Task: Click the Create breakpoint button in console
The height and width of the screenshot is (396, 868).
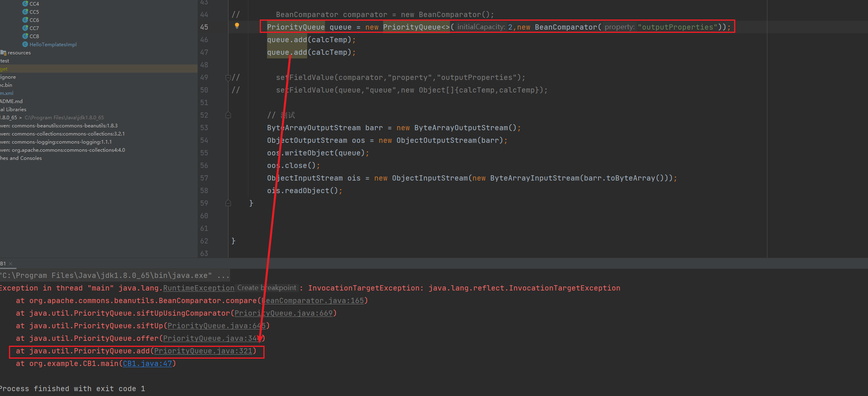Action: click(267, 288)
